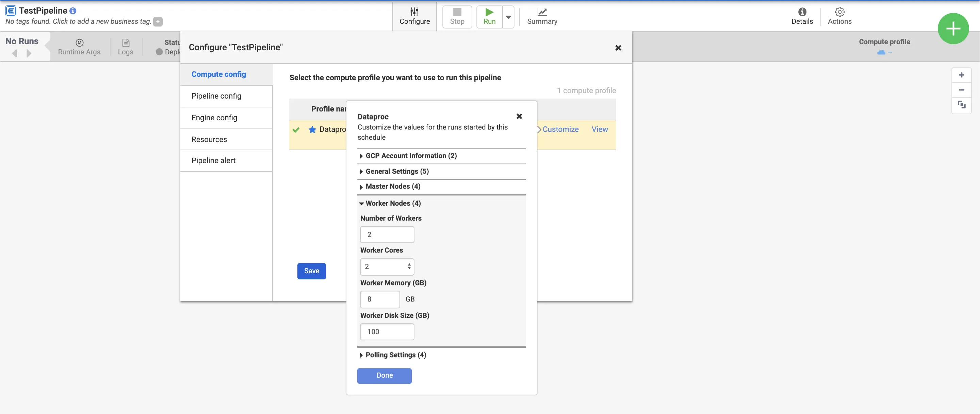Open the Worker Cores select box
This screenshot has width=980, height=414.
[387, 266]
